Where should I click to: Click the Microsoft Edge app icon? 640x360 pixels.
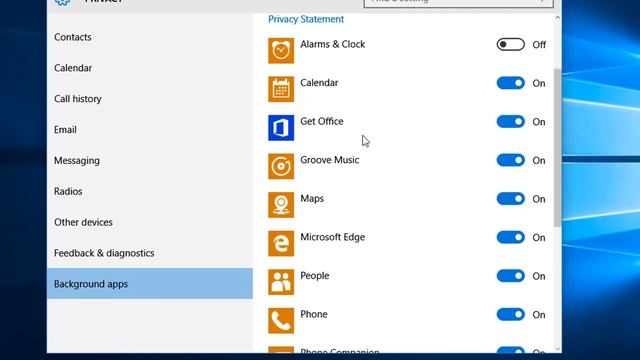point(281,243)
